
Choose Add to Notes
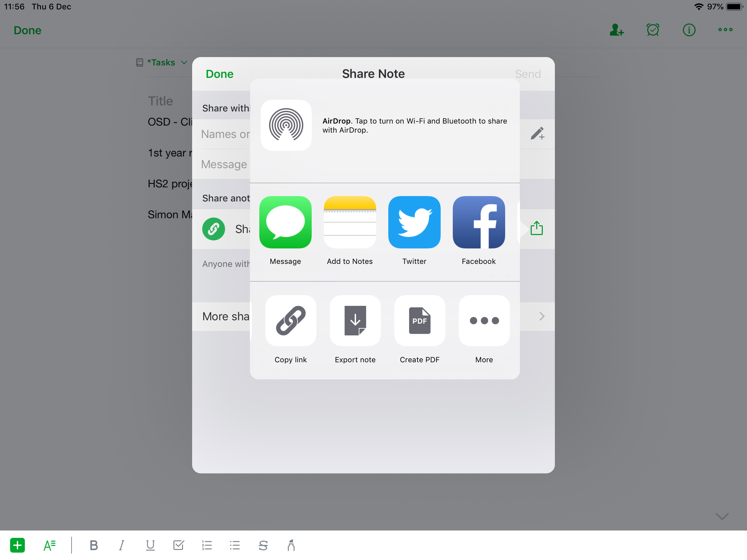350,222
